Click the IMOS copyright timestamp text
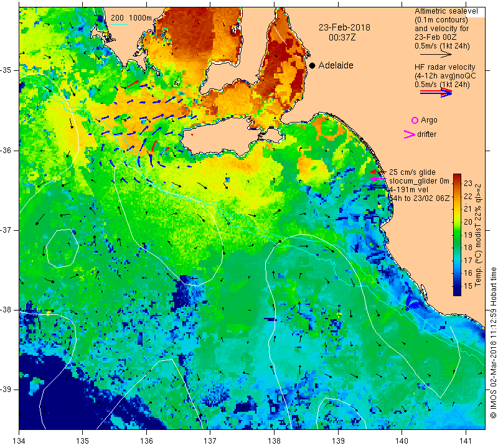 click(x=493, y=343)
